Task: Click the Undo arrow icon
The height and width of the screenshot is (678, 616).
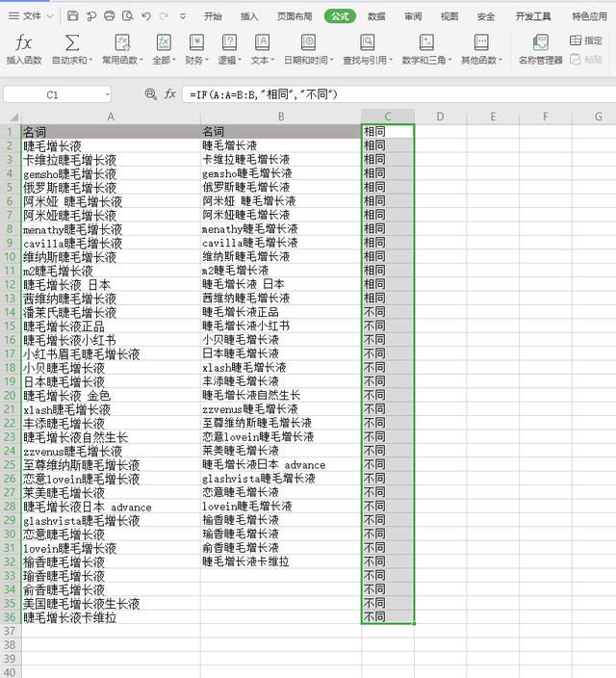Action: tap(146, 16)
